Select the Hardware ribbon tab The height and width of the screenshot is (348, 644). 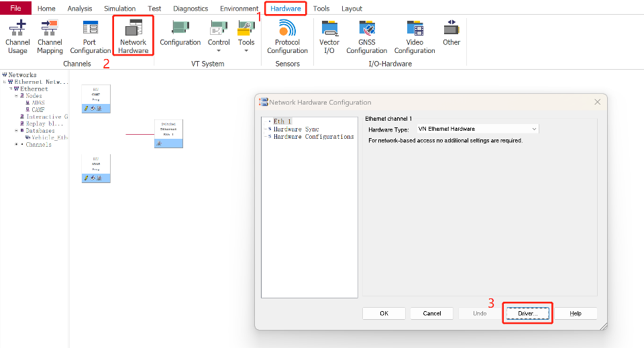pyautogui.click(x=286, y=9)
